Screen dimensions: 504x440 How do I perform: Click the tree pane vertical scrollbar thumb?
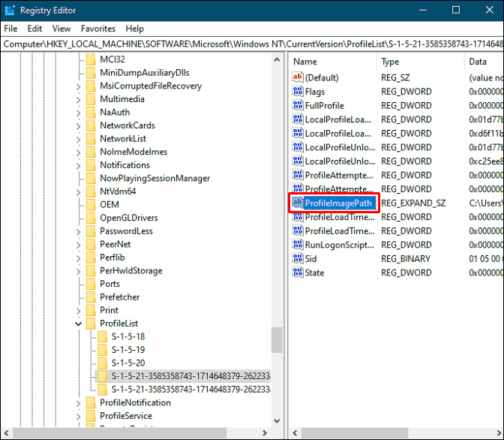coord(277,340)
